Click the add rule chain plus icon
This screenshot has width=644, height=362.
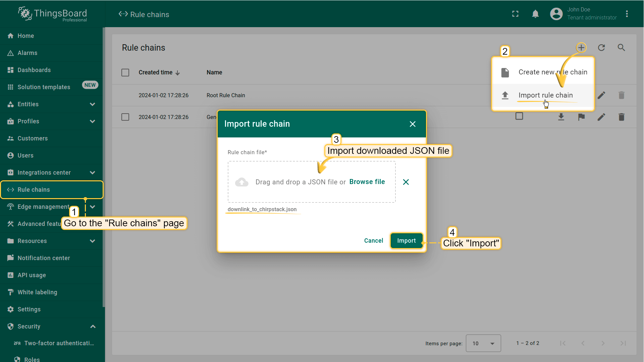coord(581,48)
